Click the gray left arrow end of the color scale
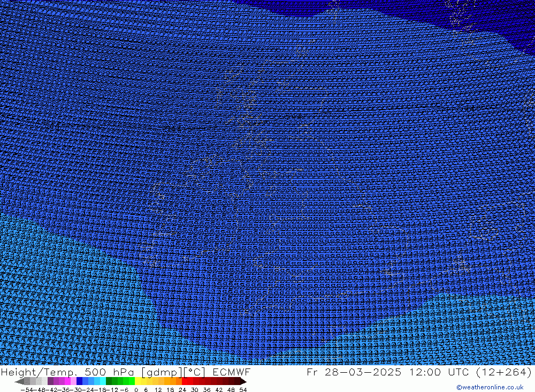The width and height of the screenshot is (535, 392). (19, 381)
